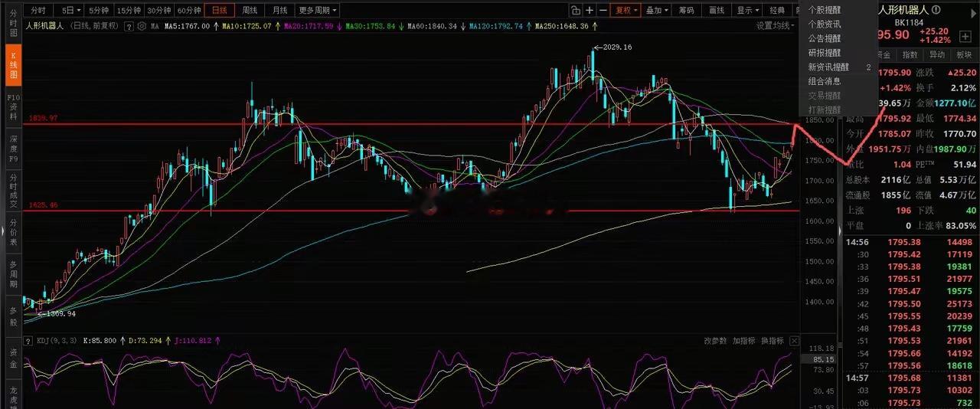Select the K线图 sidebar tab
980x409 pixels.
[13, 67]
